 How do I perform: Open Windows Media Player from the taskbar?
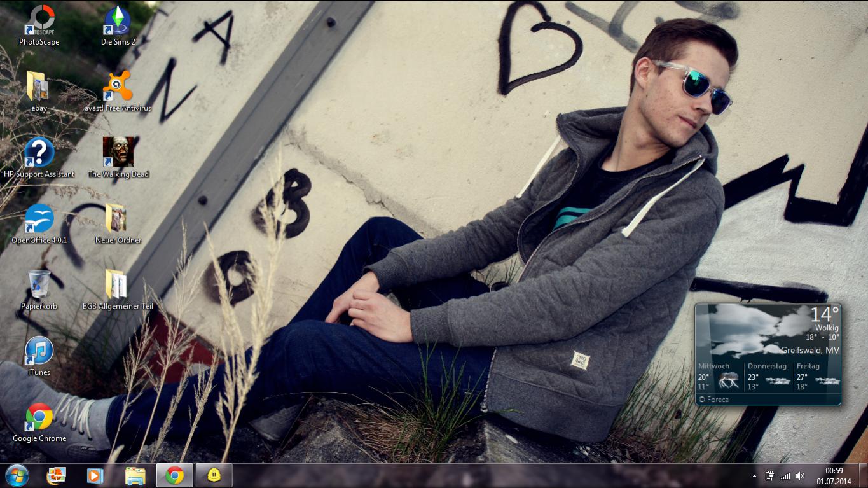coord(95,475)
